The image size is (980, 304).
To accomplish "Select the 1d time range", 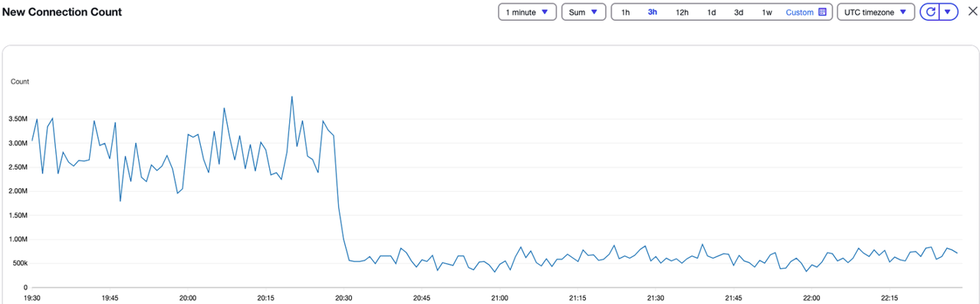I will (x=712, y=12).
